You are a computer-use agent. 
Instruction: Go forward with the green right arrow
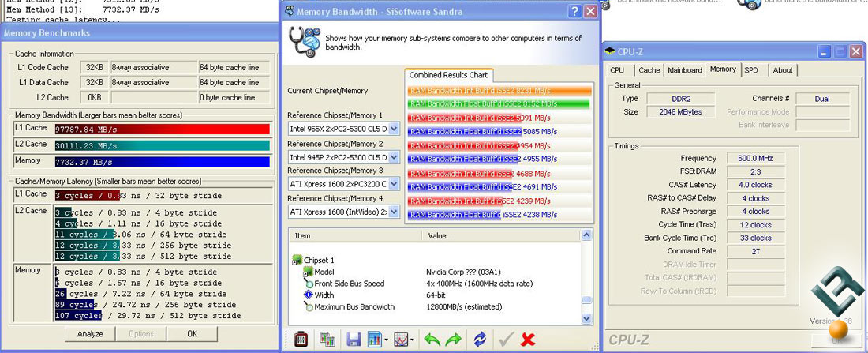pyautogui.click(x=453, y=339)
